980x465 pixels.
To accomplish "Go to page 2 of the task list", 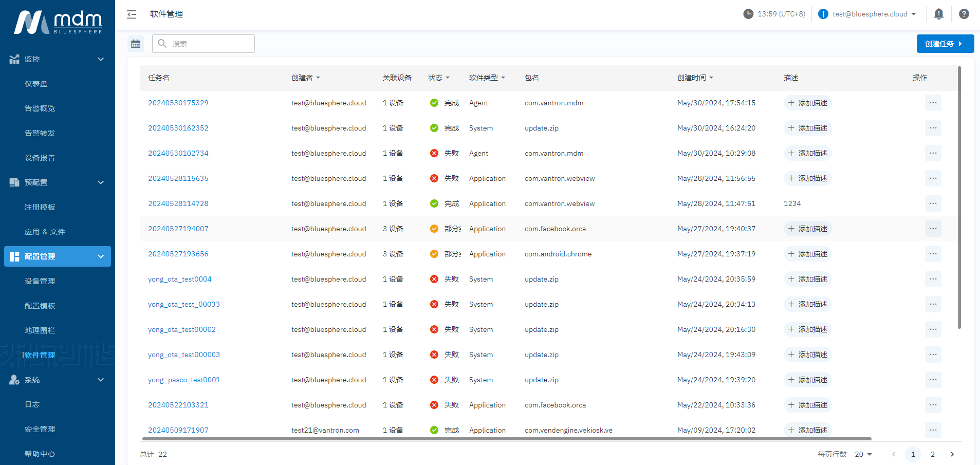I will tap(932, 454).
